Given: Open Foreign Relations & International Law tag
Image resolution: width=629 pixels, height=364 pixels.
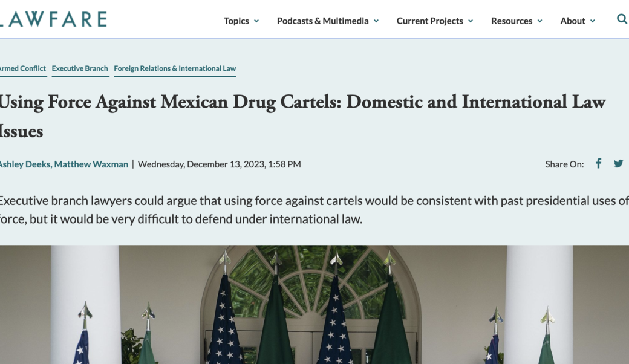Looking at the screenshot, I should pyautogui.click(x=175, y=68).
